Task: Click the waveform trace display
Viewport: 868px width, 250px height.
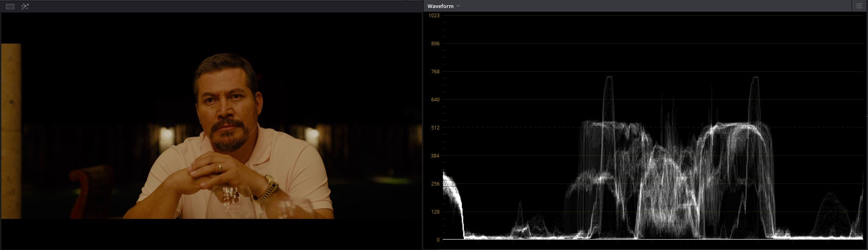Action: [653, 127]
